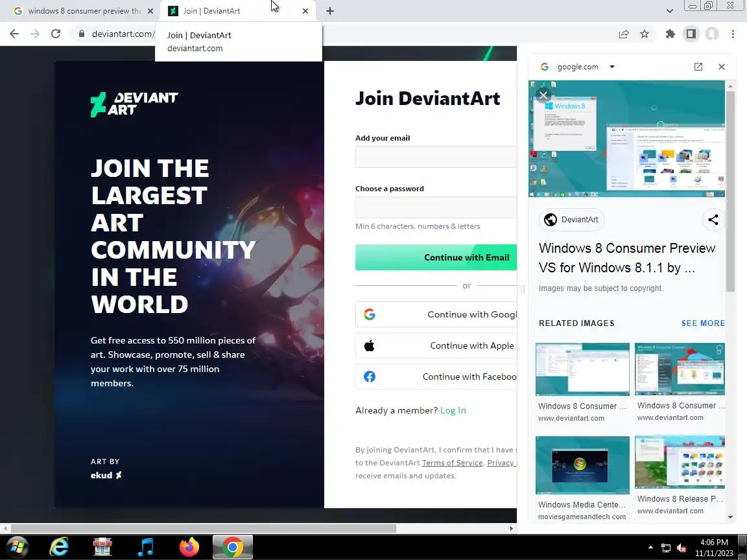
Task: Click horizontal scrollbar left arrow
Action: (5, 529)
